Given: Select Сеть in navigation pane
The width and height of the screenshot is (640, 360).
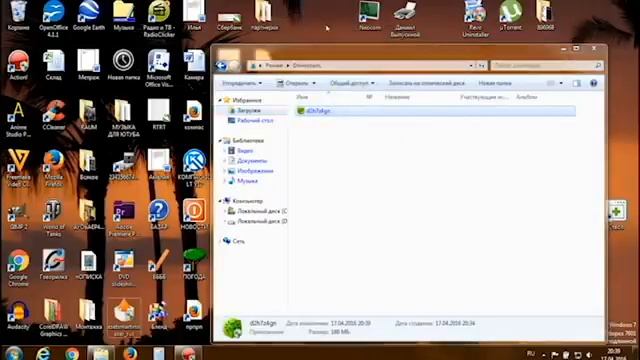Looking at the screenshot, I should point(238,241).
